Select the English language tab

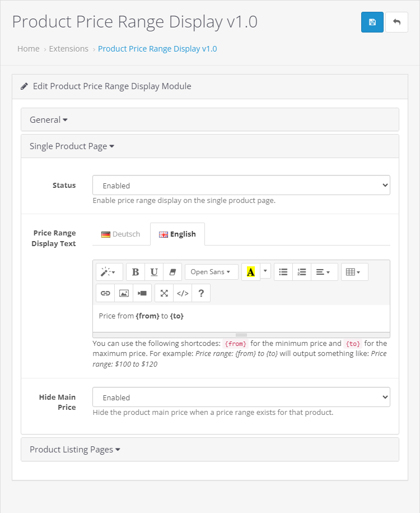(x=178, y=234)
